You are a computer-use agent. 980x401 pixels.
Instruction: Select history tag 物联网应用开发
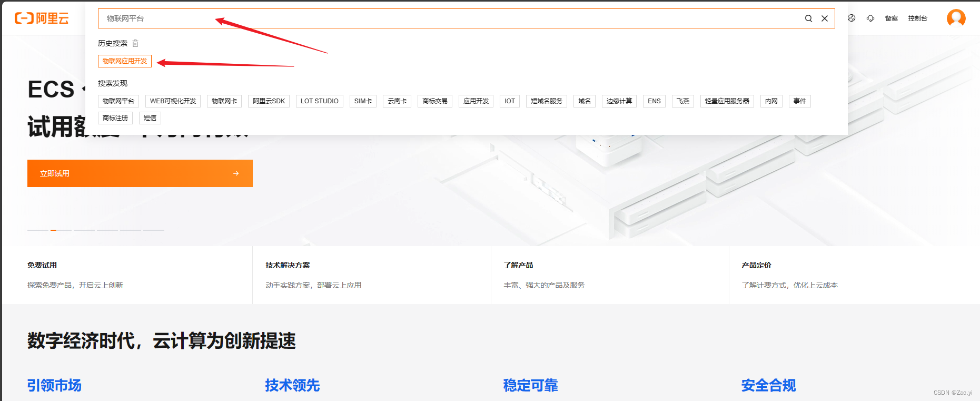[x=125, y=61]
